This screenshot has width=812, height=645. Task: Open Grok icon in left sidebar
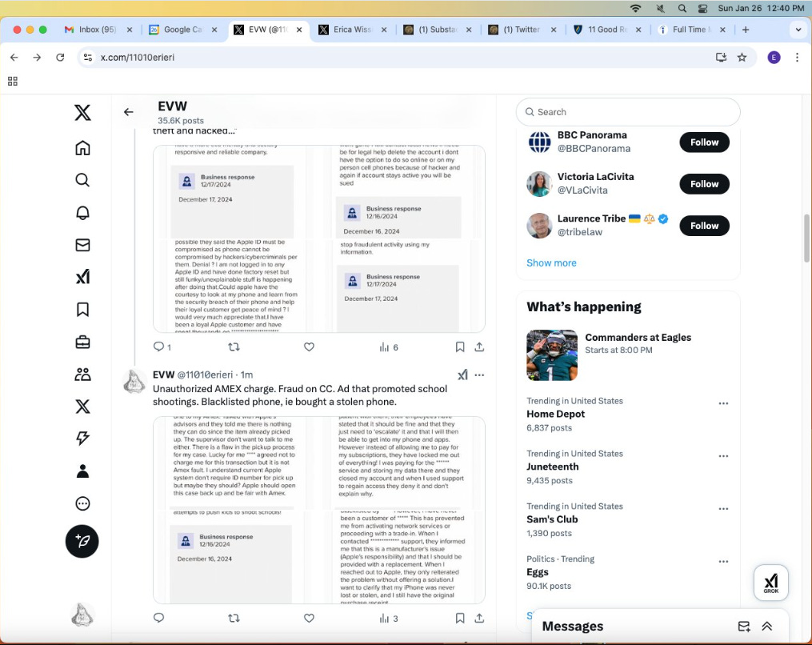tap(82, 277)
